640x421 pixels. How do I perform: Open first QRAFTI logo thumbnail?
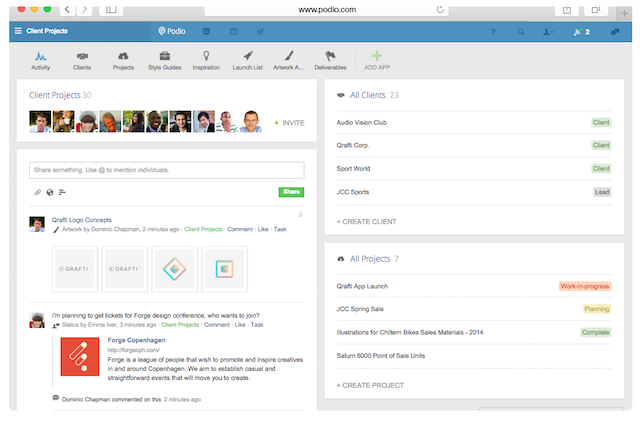click(75, 269)
